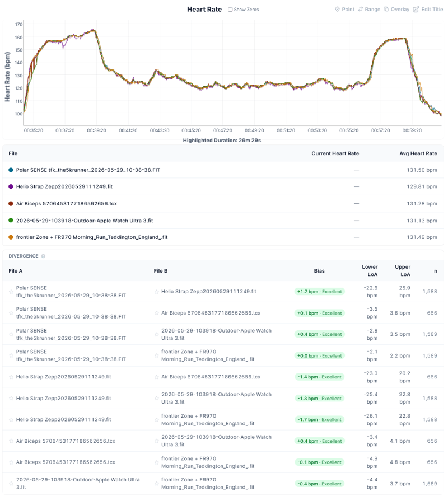Select the Polar SENSE file name in the file list
The image size is (448, 496).
(88, 170)
